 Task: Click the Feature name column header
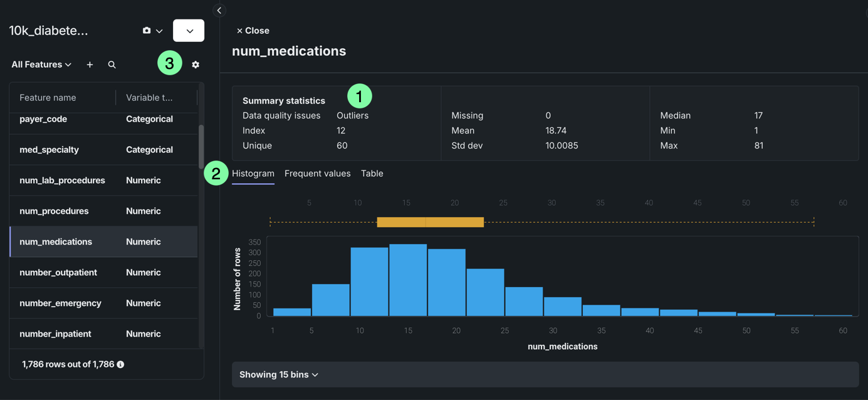(48, 98)
